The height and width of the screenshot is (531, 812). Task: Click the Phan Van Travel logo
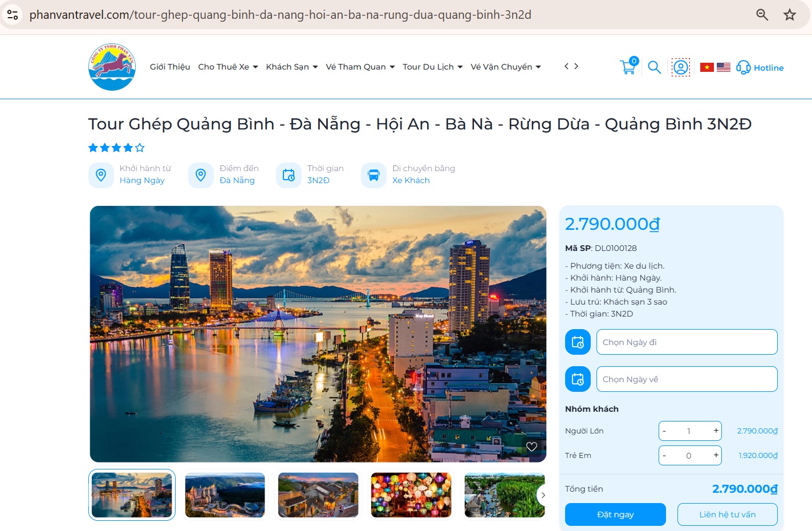pyautogui.click(x=112, y=67)
